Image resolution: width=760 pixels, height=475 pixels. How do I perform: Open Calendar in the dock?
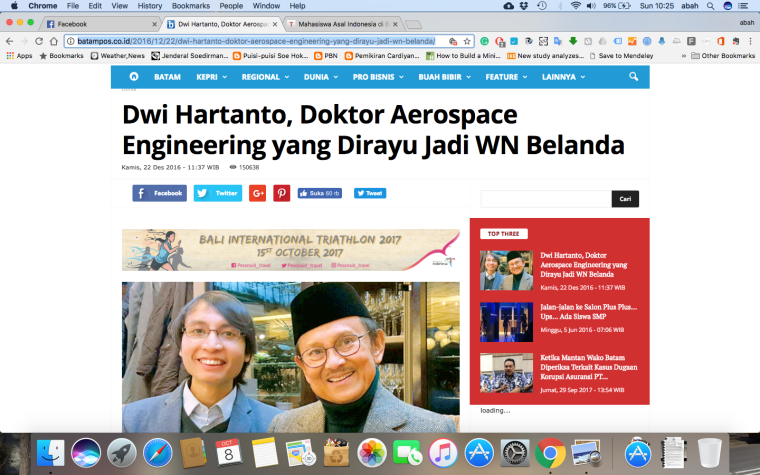coord(229,453)
